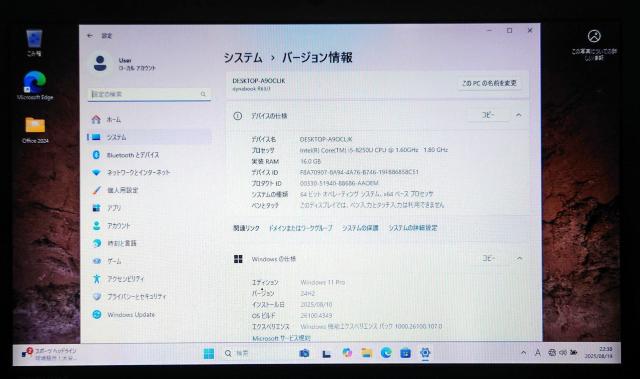This screenshot has height=379, width=640.
Task: Open Microsoft Store from the taskbar
Action: pos(405,353)
